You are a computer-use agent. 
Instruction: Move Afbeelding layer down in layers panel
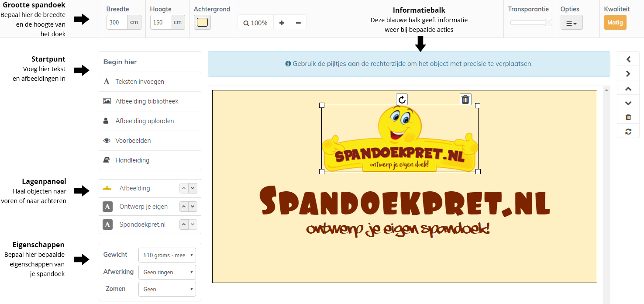coord(193,188)
